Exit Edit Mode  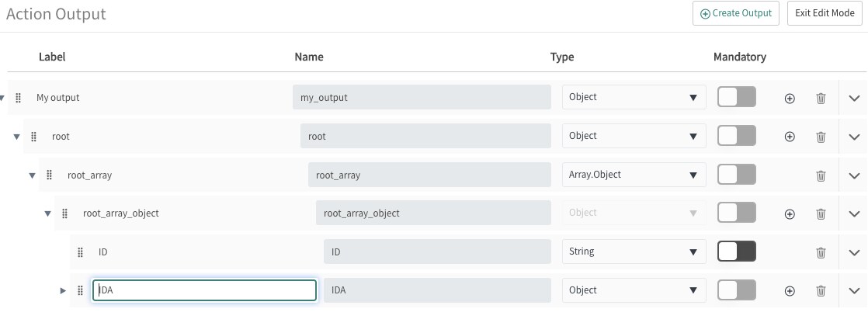825,13
